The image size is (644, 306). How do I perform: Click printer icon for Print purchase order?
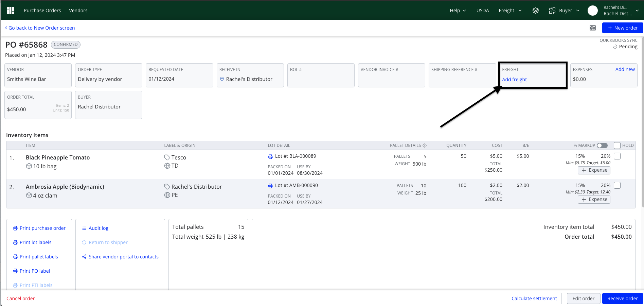[15, 228]
